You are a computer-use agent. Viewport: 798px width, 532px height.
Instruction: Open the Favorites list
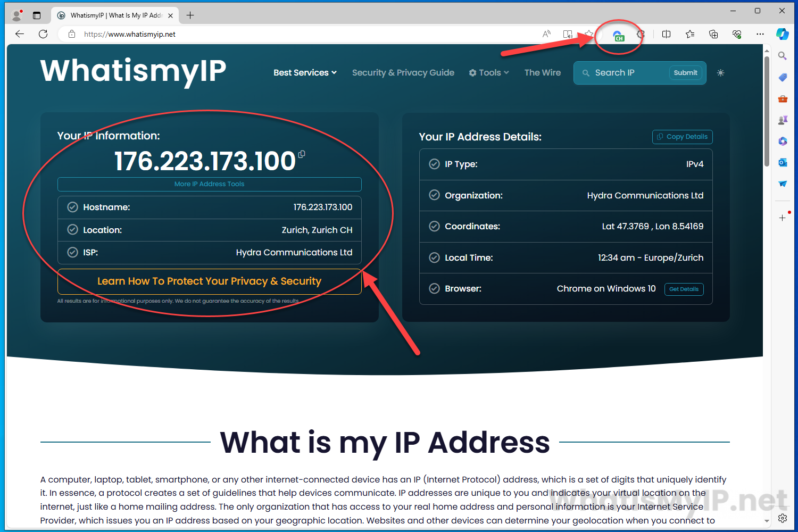tap(690, 34)
